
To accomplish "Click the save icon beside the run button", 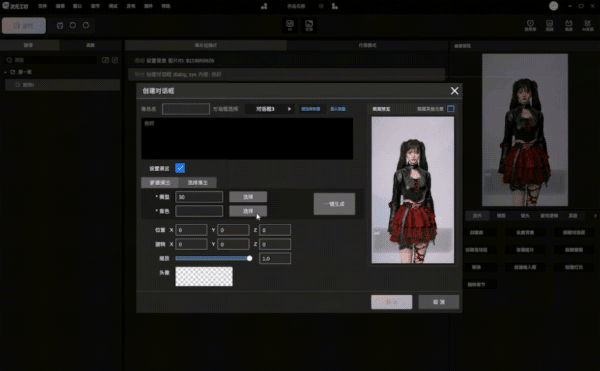I will (x=60, y=26).
